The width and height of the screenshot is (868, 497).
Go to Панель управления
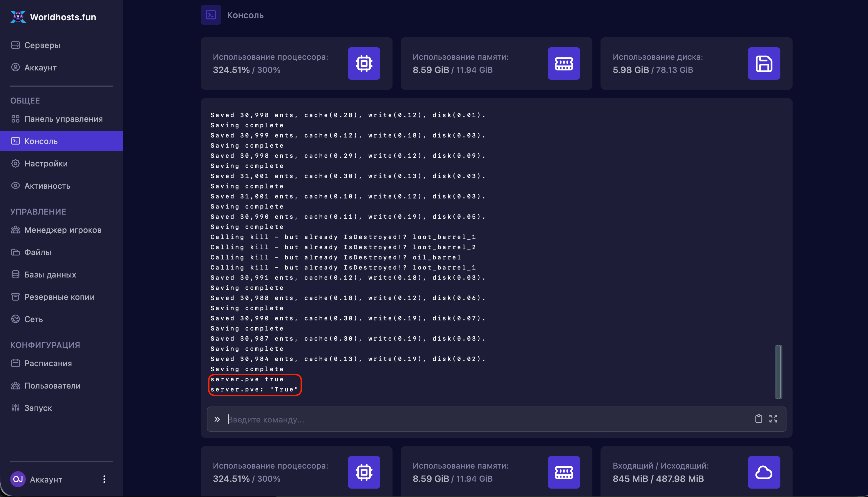[x=62, y=119]
